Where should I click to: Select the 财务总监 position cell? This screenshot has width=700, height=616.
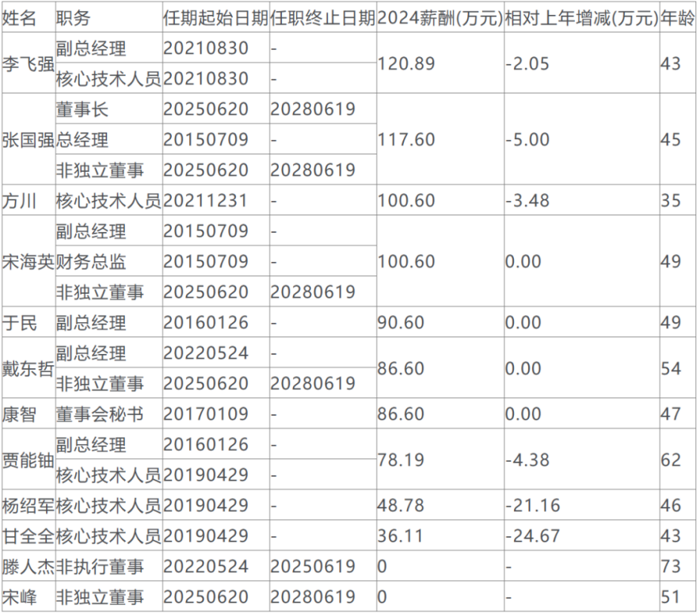91,261
